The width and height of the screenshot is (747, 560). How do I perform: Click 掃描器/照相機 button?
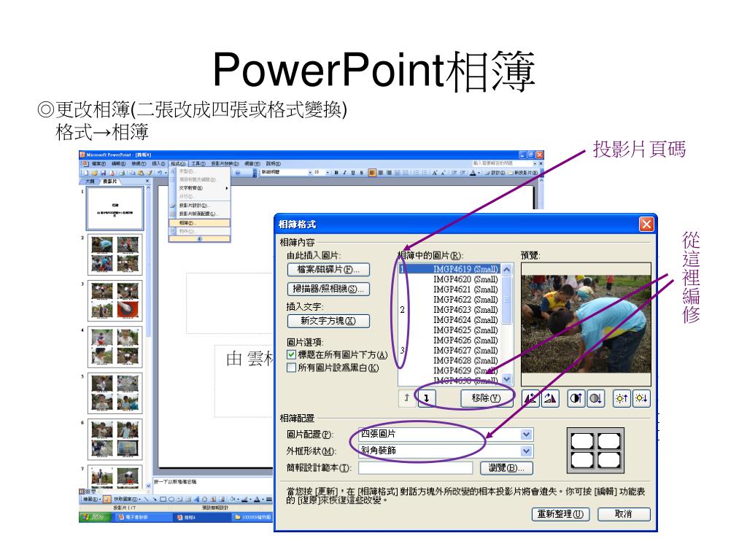pyautogui.click(x=328, y=289)
